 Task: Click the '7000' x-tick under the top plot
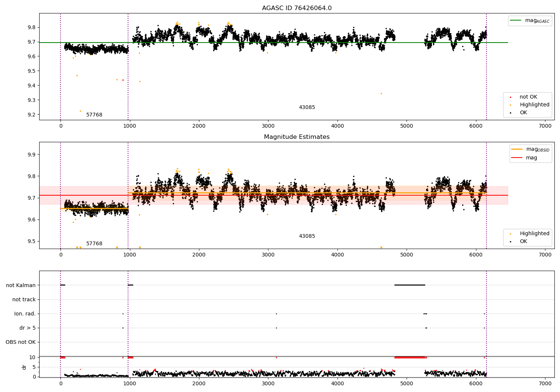tap(545, 126)
